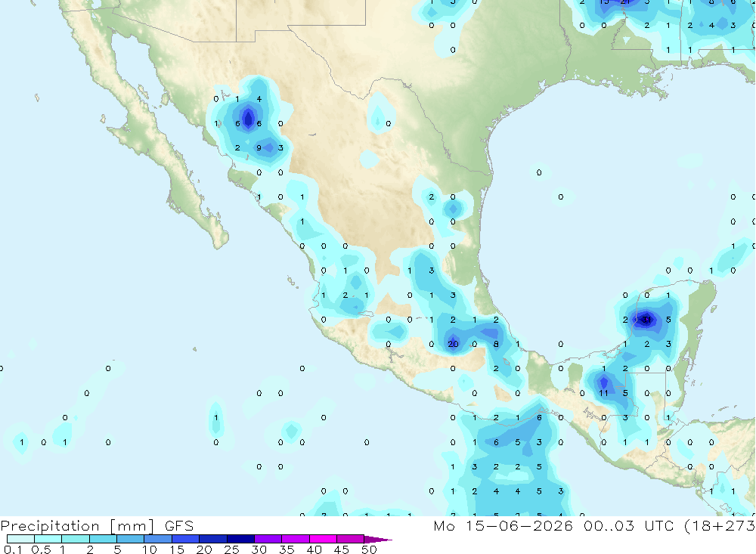Click the '45' legend scale label
Image resolution: width=756 pixels, height=554 pixels.
coord(342,549)
